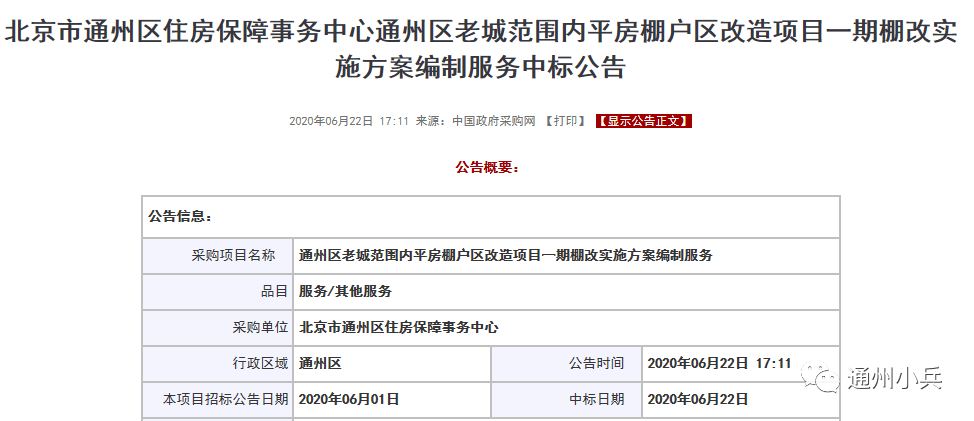Click the 通州区 value beside 行政区域
Viewport: 974px width, 421px height.
pyautogui.click(x=320, y=363)
